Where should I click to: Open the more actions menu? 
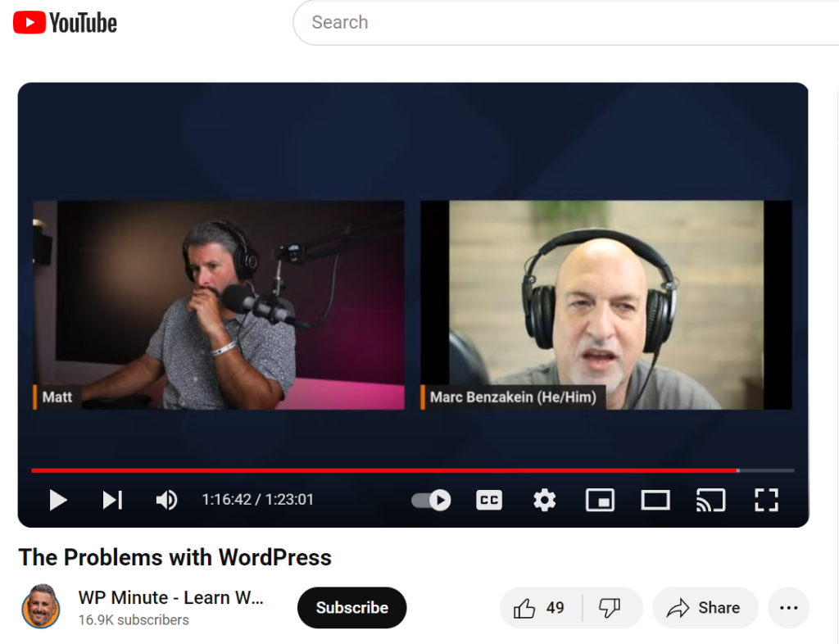tap(789, 608)
